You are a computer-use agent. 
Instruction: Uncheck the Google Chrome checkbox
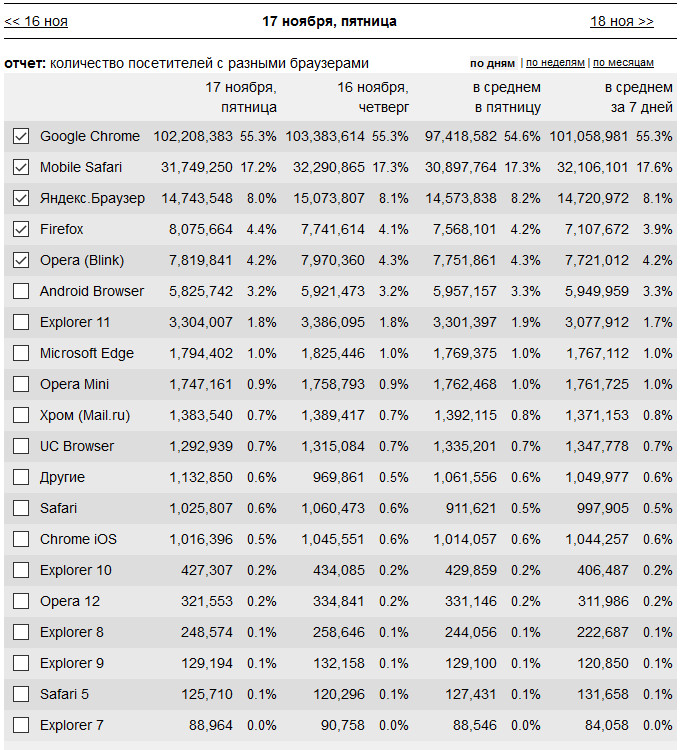[x=21, y=136]
